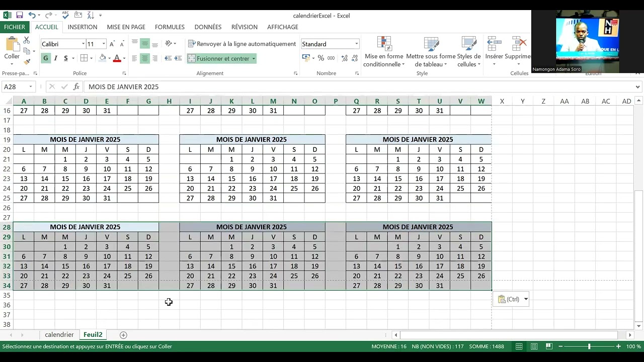Open the Nombre dialog launcher
This screenshot has height=362, width=644.
pyautogui.click(x=357, y=73)
